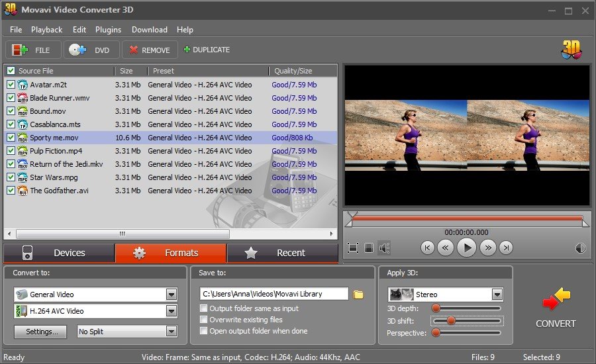Uncheck the Blade Runner.wmv checkbox
Screen dimensions: 596x364
click(11, 98)
